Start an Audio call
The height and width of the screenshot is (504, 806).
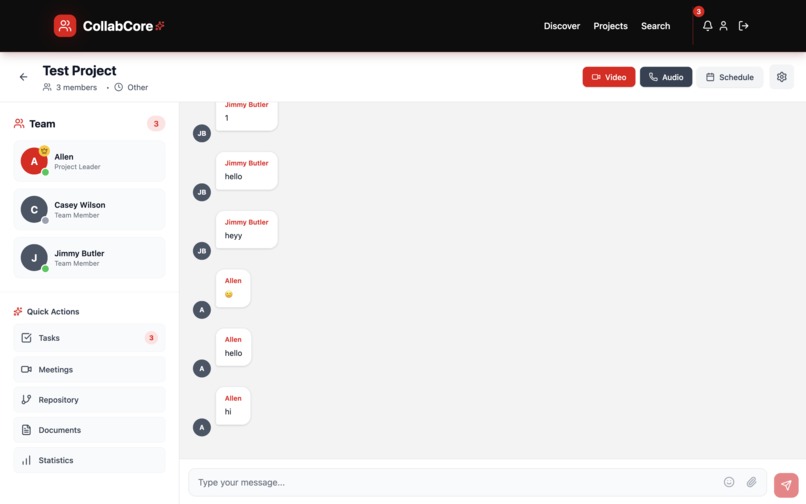point(666,77)
